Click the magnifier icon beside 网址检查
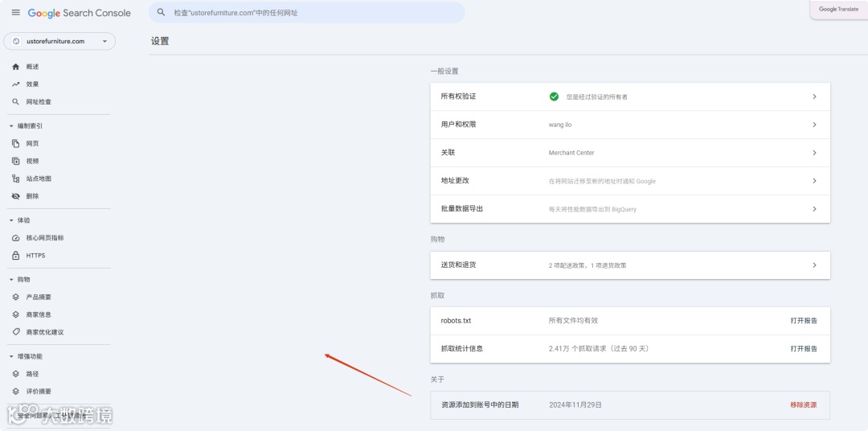 tap(15, 102)
